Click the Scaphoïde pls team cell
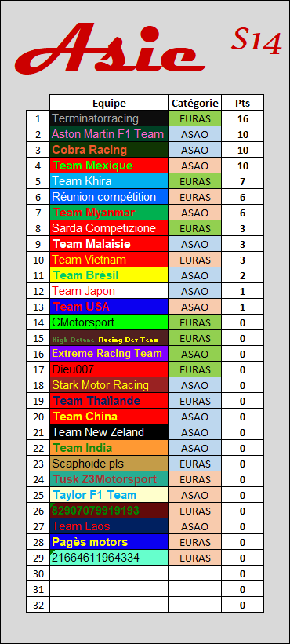290x644 pixels. point(109,464)
